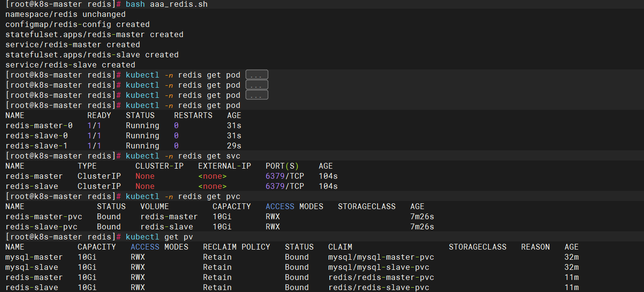This screenshot has height=292, width=644.
Task: Click the pod name redis-slave-0
Action: [37, 135]
